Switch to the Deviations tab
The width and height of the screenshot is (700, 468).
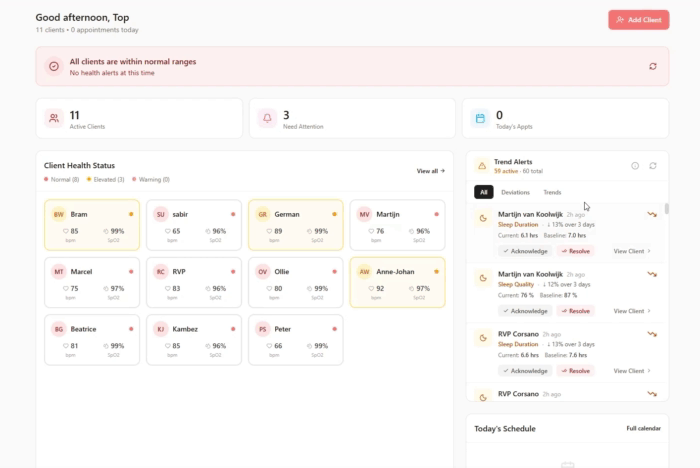[x=515, y=192]
